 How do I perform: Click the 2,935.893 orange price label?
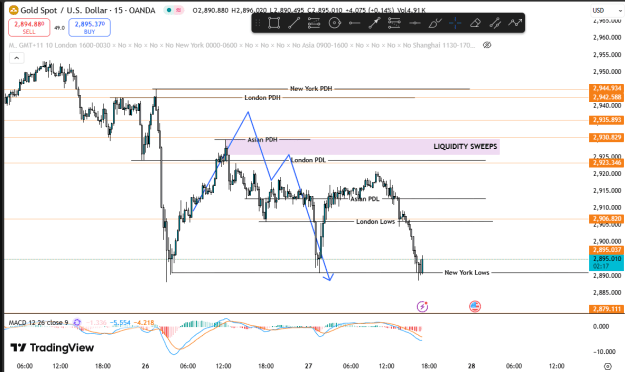pos(606,120)
